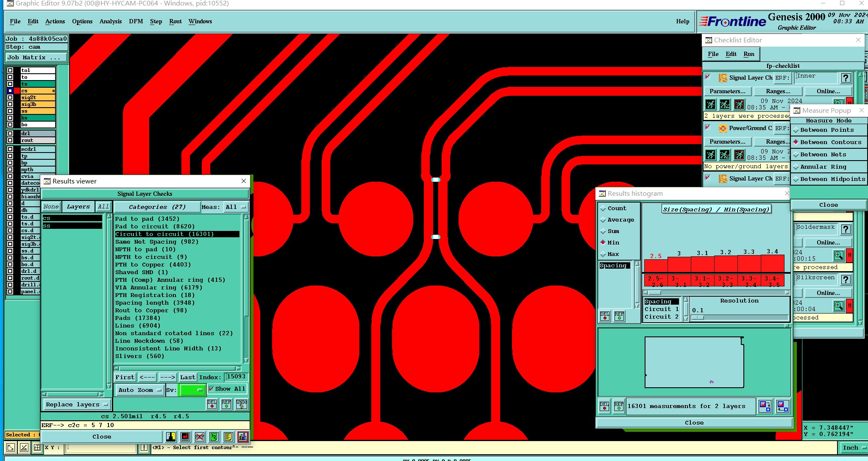
Task: Open Sv green color dropdown
Action: point(192,390)
